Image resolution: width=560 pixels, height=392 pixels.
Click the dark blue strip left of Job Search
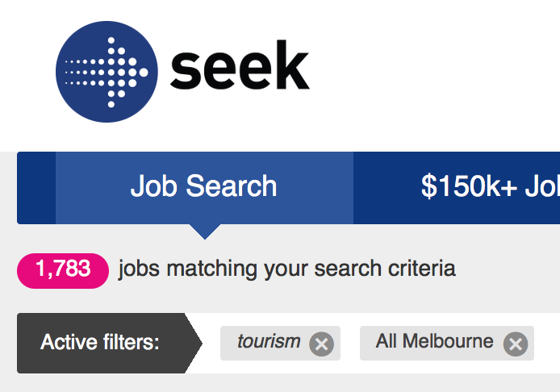[36, 187]
